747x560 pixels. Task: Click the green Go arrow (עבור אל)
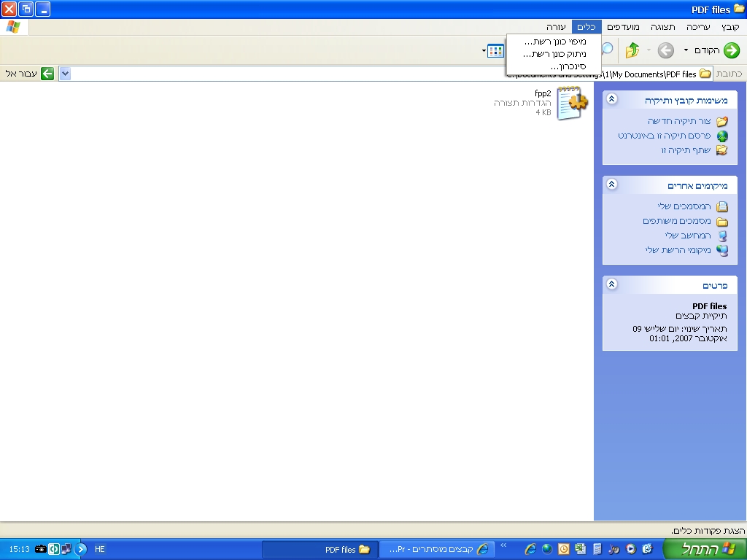pyautogui.click(x=47, y=74)
